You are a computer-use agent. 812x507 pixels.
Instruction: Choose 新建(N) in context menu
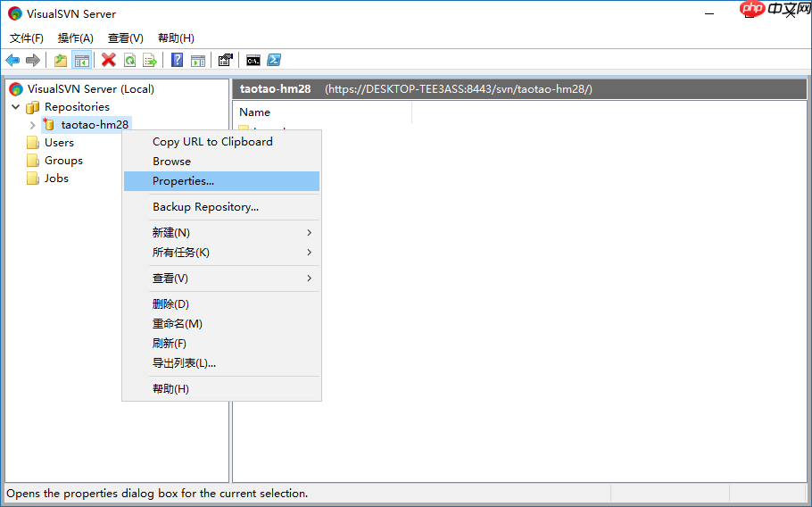tap(221, 233)
